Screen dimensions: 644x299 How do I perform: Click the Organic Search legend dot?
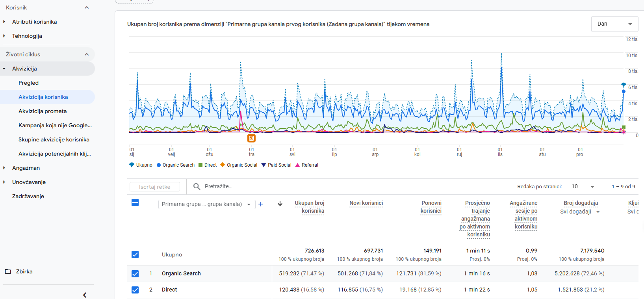159,165
